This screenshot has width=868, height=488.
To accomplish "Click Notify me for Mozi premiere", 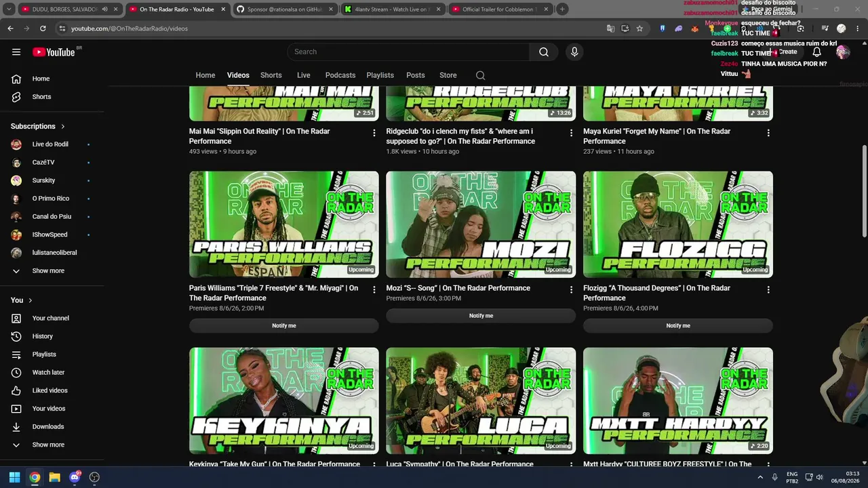I will point(481,316).
